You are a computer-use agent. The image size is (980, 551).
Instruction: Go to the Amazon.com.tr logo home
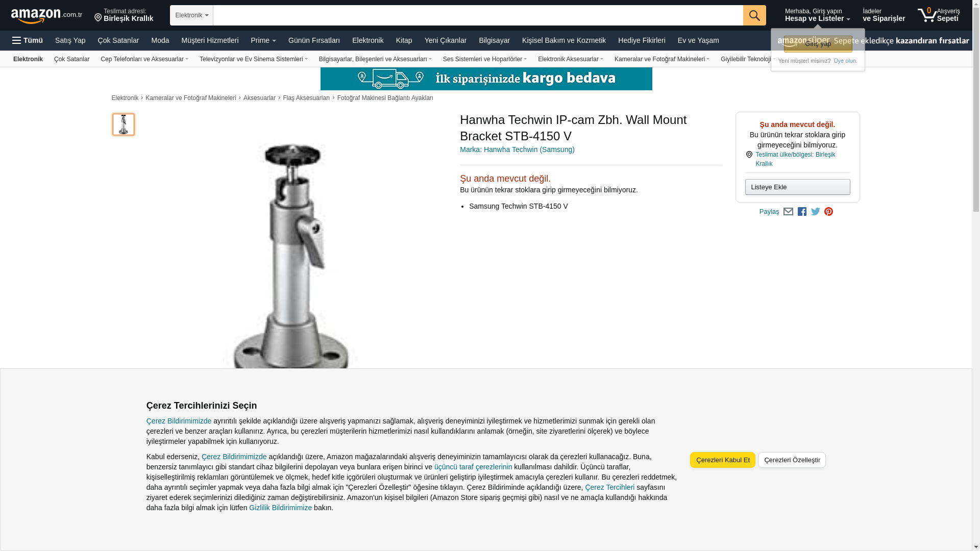tap(46, 16)
